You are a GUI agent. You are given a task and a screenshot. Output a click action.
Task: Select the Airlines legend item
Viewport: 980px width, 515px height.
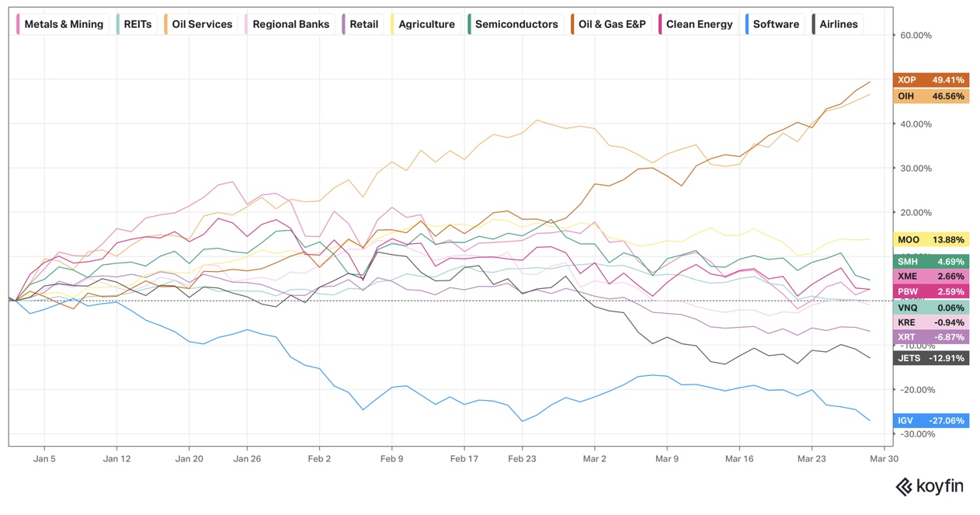[x=838, y=24]
